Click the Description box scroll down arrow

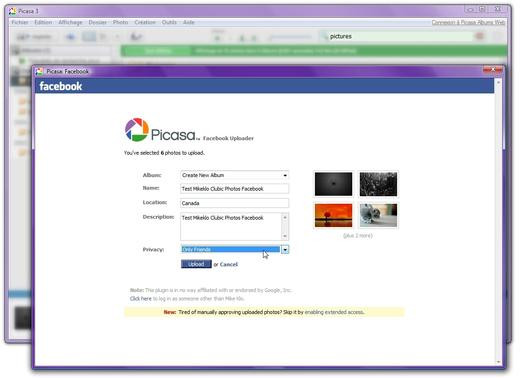pyautogui.click(x=285, y=236)
